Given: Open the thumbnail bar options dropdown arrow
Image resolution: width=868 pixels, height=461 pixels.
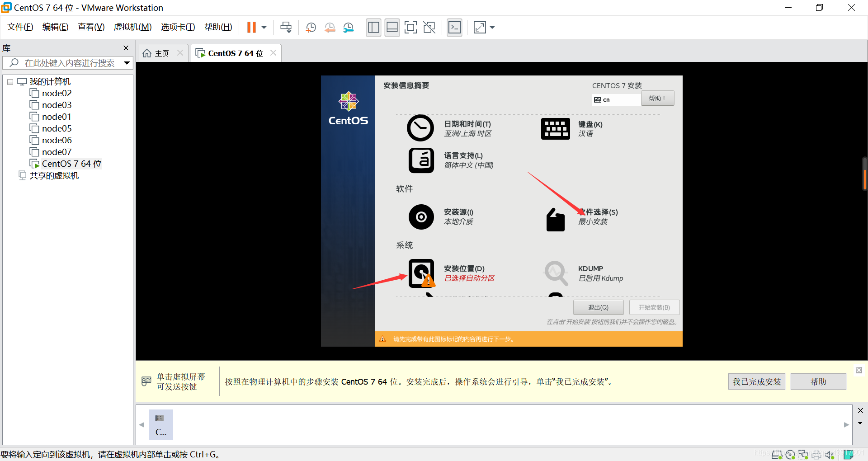Looking at the screenshot, I should 860,423.
